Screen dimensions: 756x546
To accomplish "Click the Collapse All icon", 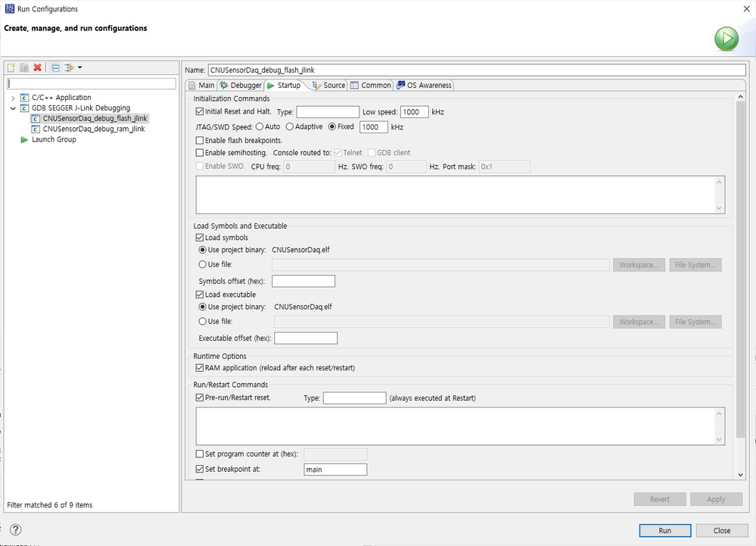I will [x=55, y=68].
